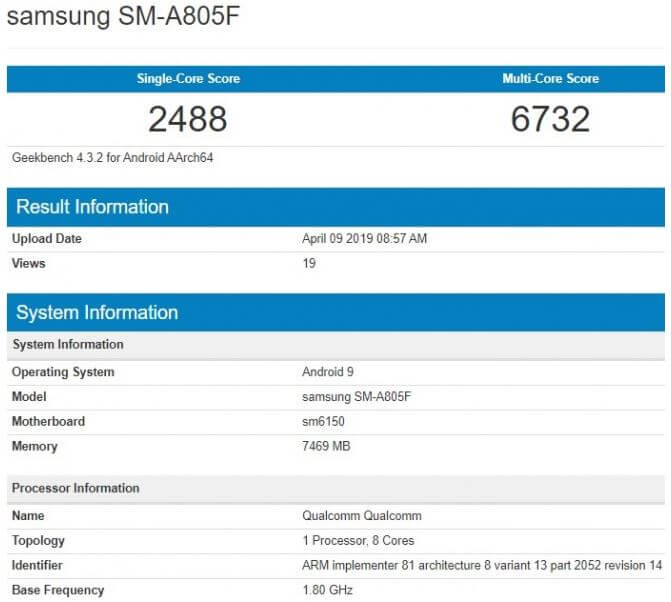This screenshot has height=602, width=671.
Task: Select the views count 19
Action: click(x=309, y=264)
